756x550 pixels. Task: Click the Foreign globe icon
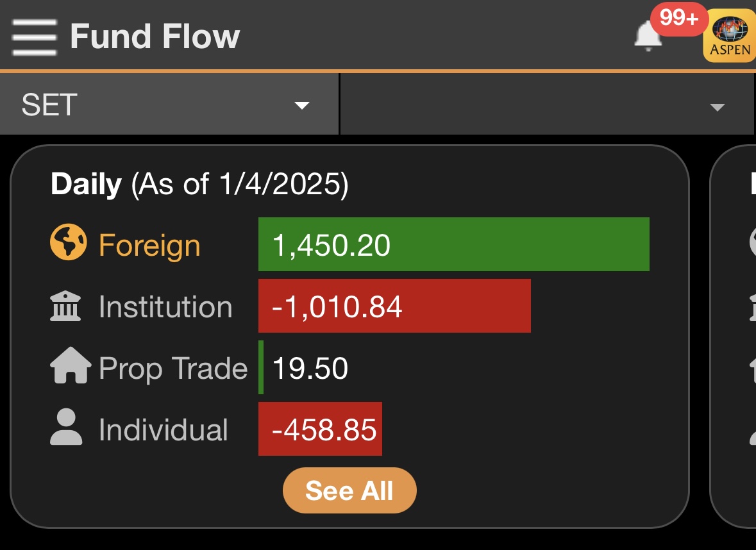(x=68, y=244)
